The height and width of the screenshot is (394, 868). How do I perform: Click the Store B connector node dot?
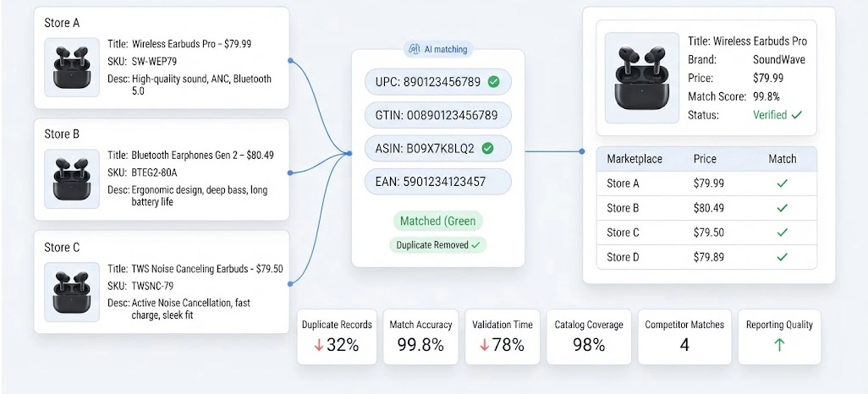[290, 173]
